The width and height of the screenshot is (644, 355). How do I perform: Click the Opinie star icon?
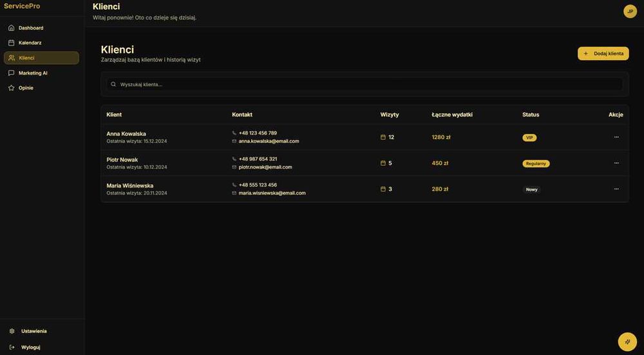point(12,88)
